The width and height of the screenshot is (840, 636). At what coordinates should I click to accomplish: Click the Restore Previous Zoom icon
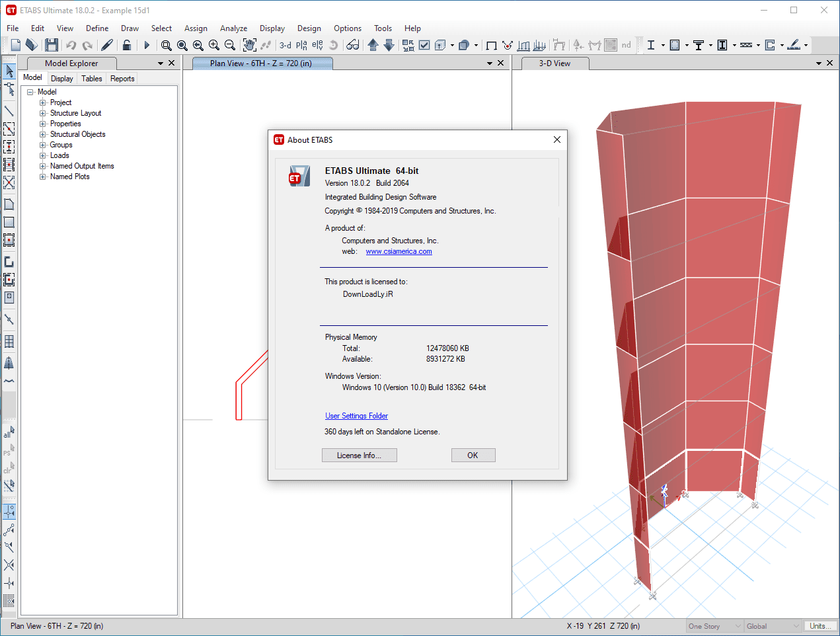click(198, 45)
